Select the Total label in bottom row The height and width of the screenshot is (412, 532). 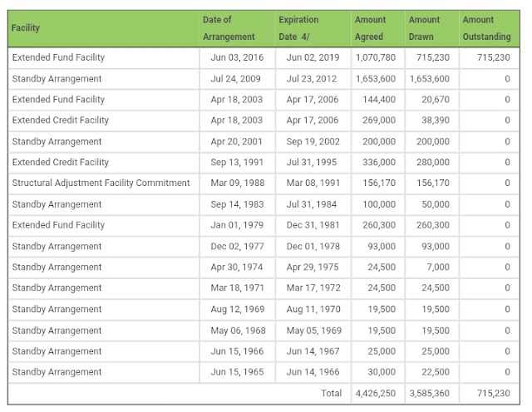coord(331,394)
